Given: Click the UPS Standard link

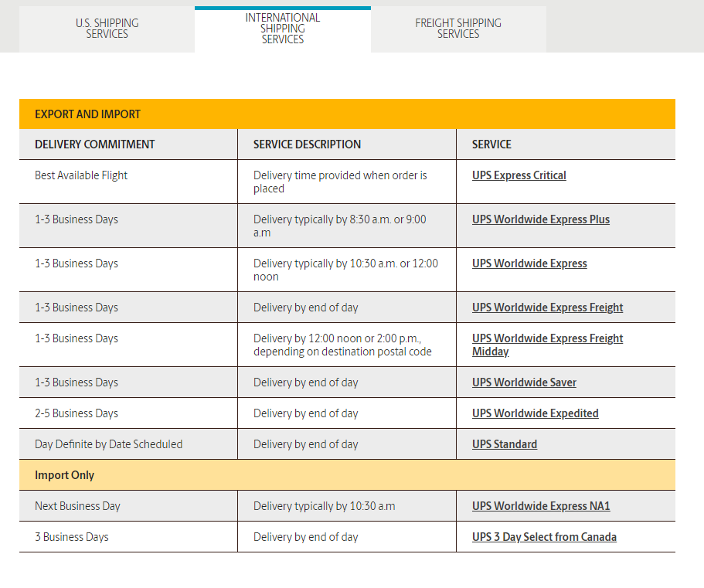Looking at the screenshot, I should pos(504,444).
